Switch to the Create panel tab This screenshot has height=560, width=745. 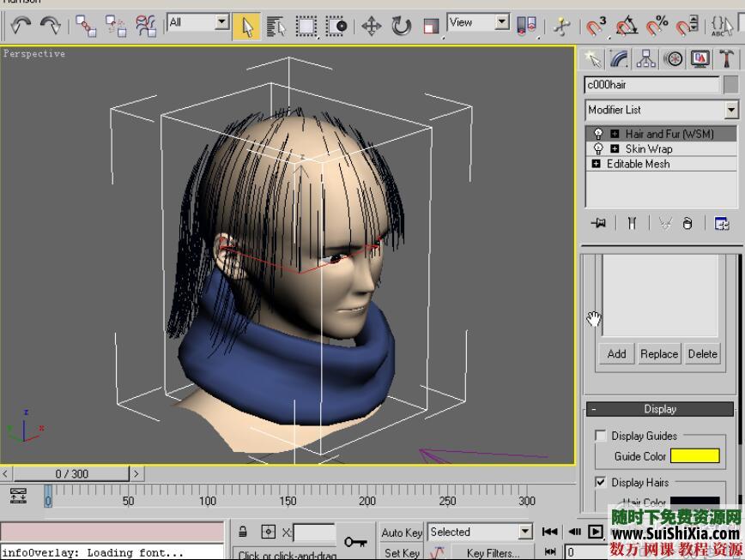click(x=593, y=58)
